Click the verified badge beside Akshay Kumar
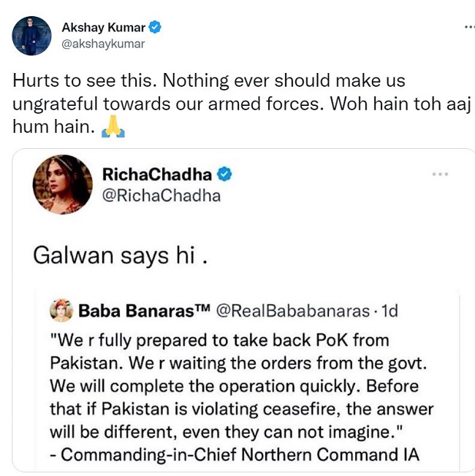 [x=156, y=28]
